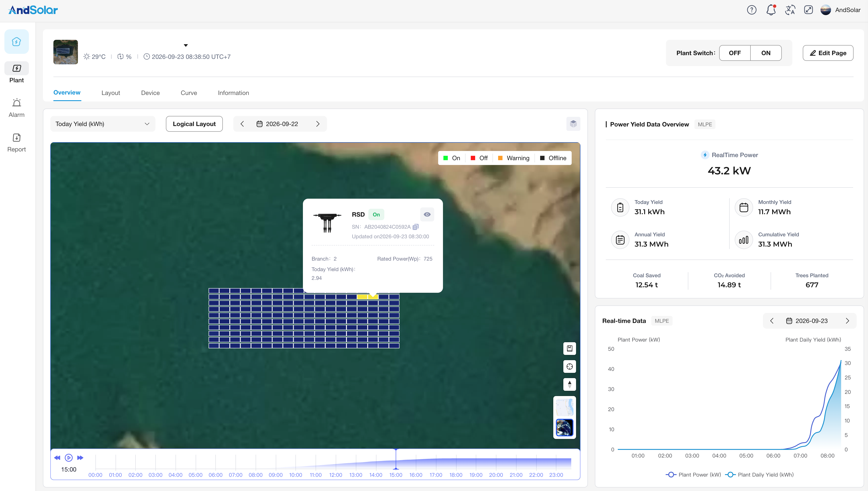This screenshot has height=491, width=868.
Task: Switch plant OFF
Action: click(735, 53)
